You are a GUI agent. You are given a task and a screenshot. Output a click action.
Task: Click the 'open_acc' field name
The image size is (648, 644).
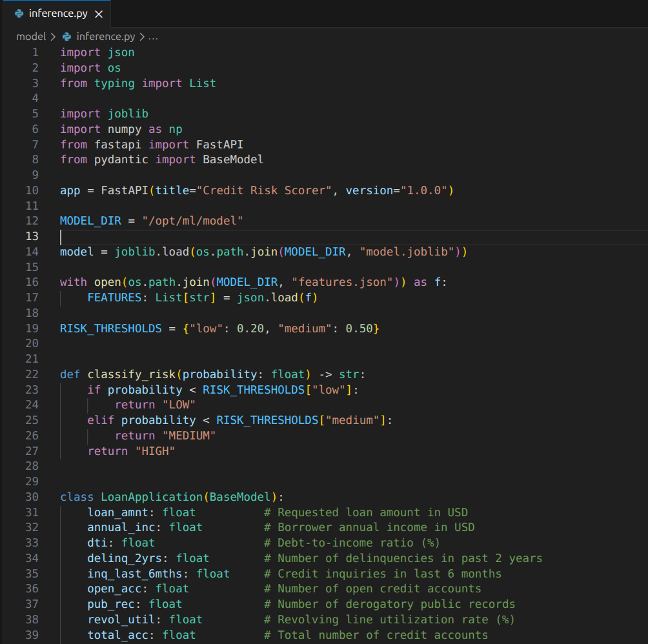click(x=114, y=589)
